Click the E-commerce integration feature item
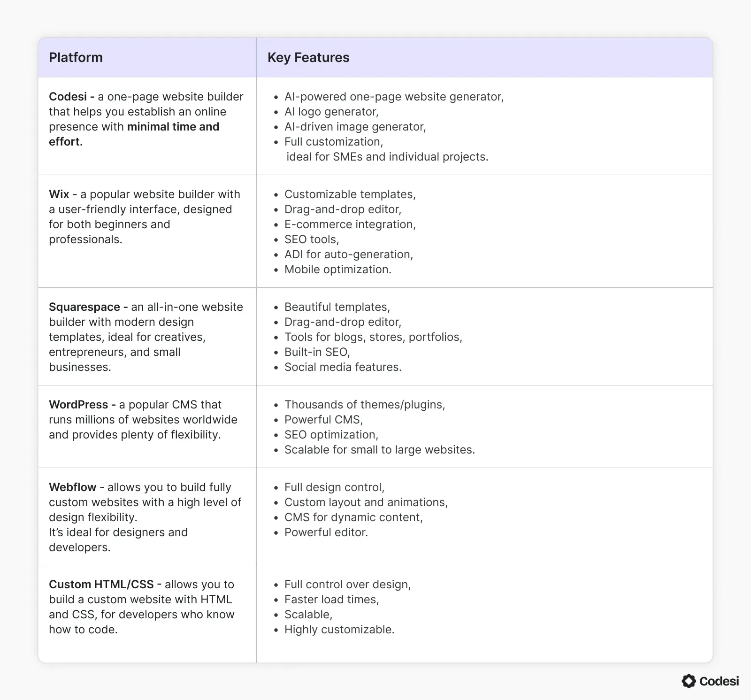Image resolution: width=751 pixels, height=700 pixels. coord(350,224)
